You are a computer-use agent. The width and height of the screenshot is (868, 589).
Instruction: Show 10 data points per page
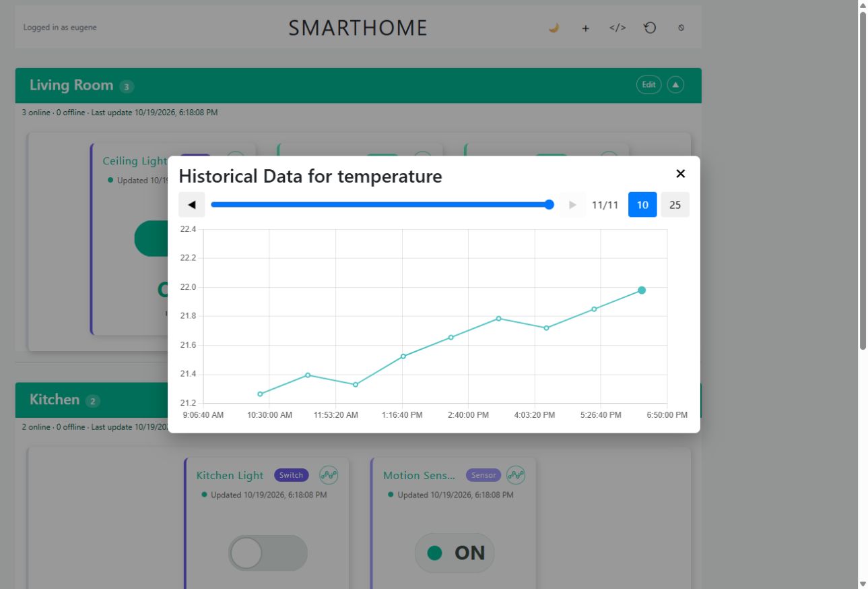tap(642, 205)
